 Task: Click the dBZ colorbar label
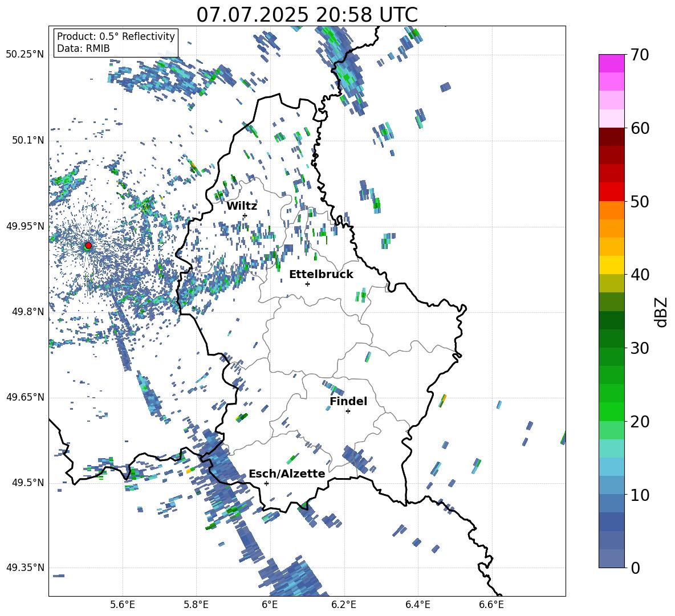click(661, 312)
